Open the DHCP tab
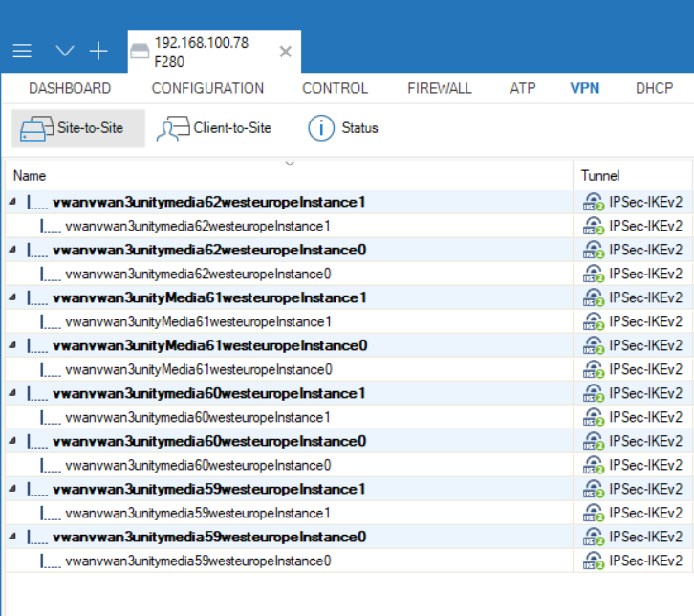The width and height of the screenshot is (694, 616). [654, 88]
